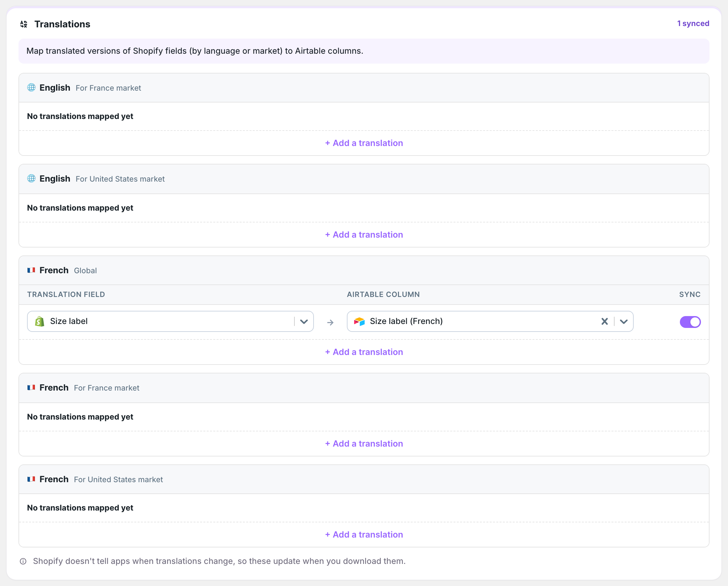Click the 1 synced status text
Viewport: 728px width, 586px height.
coord(693,24)
